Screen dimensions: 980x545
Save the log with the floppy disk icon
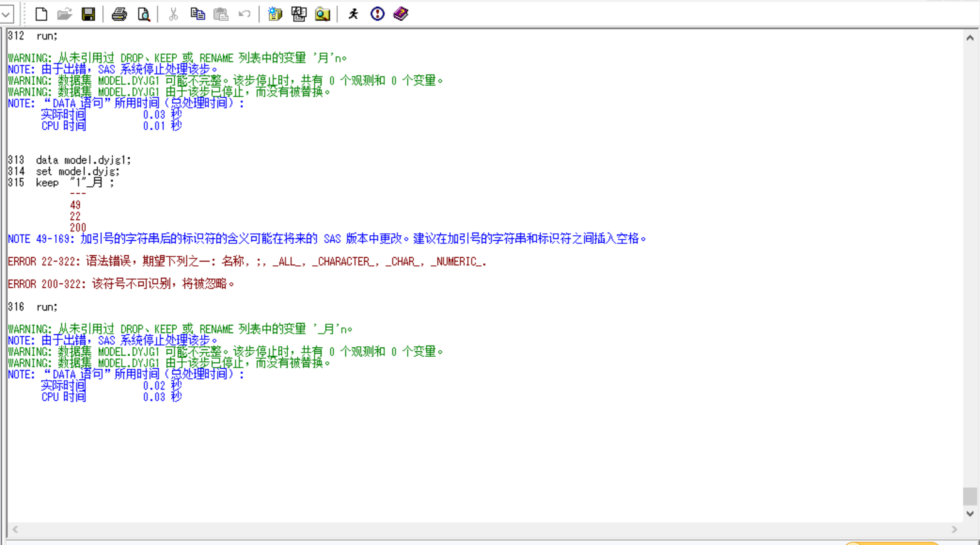88,14
